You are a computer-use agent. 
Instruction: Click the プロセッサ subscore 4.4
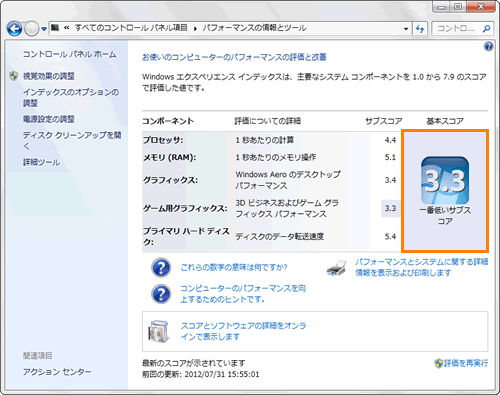tap(390, 140)
